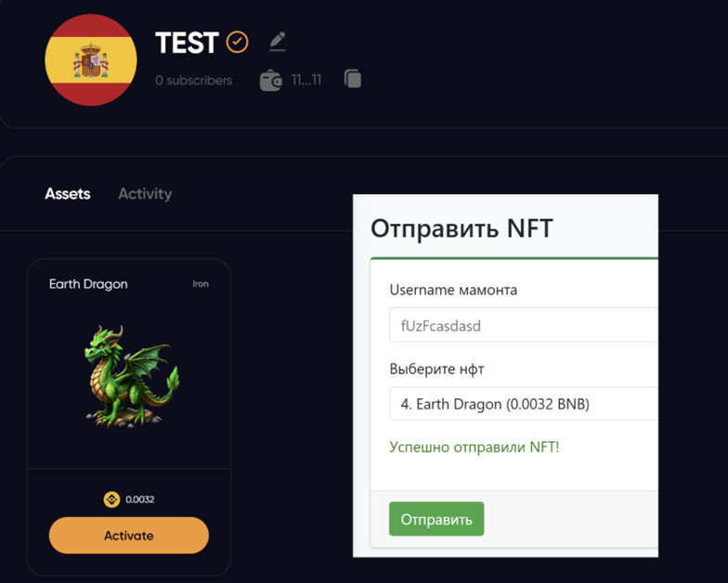Image resolution: width=728 pixels, height=583 pixels.
Task: Click the Успешно отправили NFT! message
Action: point(474,447)
